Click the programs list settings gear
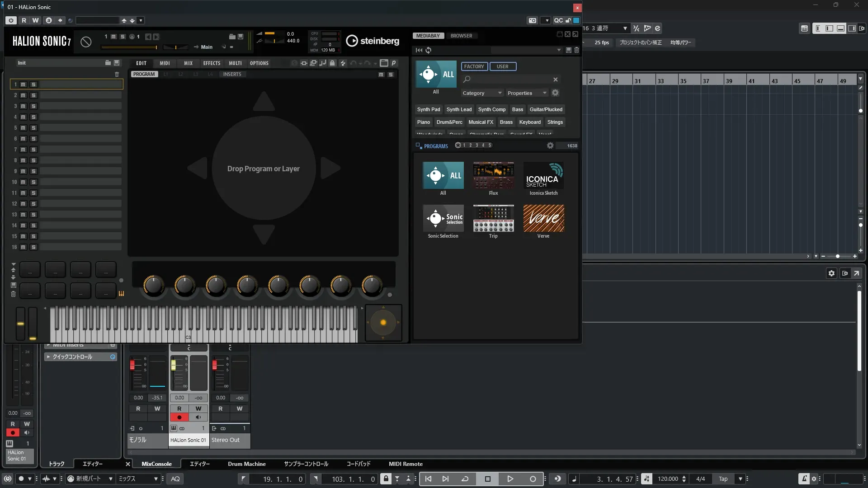This screenshot has height=488, width=868. pos(550,145)
